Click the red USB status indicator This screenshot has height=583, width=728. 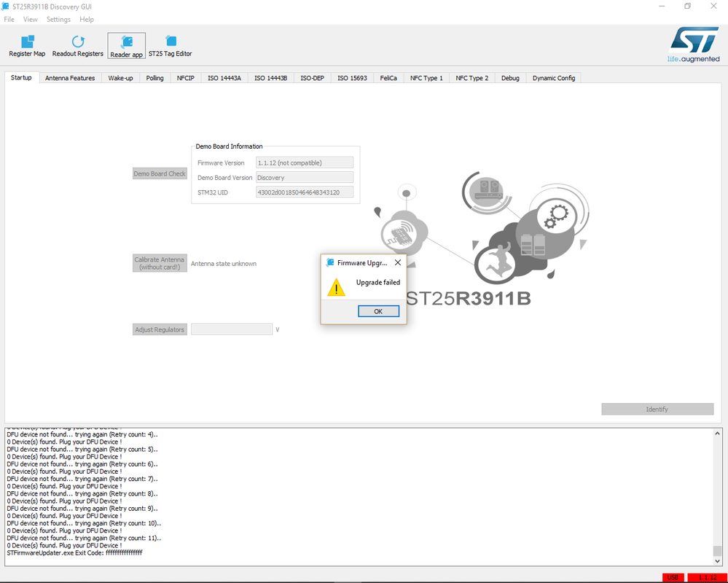coord(673,577)
